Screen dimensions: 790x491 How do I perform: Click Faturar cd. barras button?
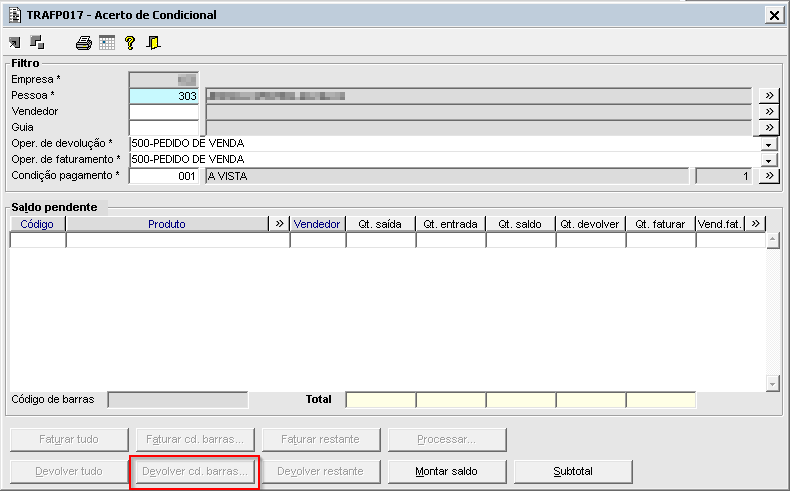195,439
